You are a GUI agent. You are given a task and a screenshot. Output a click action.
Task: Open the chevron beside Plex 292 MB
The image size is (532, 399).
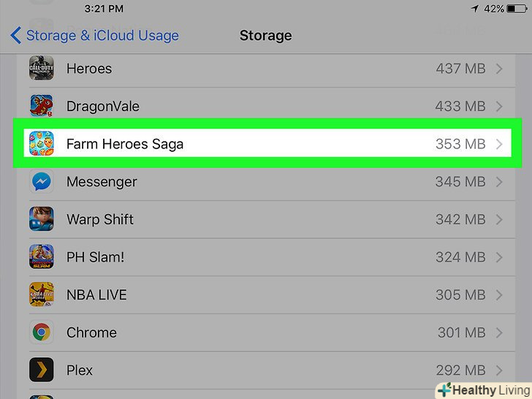pos(500,370)
